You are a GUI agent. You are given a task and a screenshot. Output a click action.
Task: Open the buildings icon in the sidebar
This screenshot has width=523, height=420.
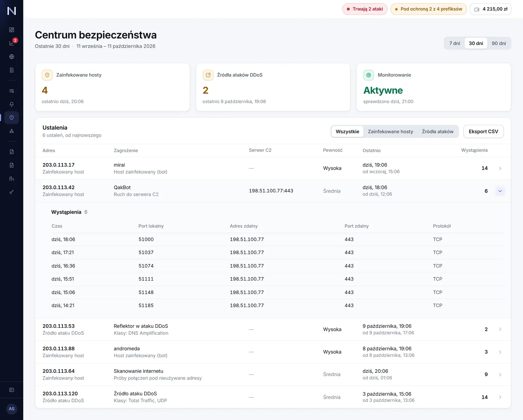12,179
